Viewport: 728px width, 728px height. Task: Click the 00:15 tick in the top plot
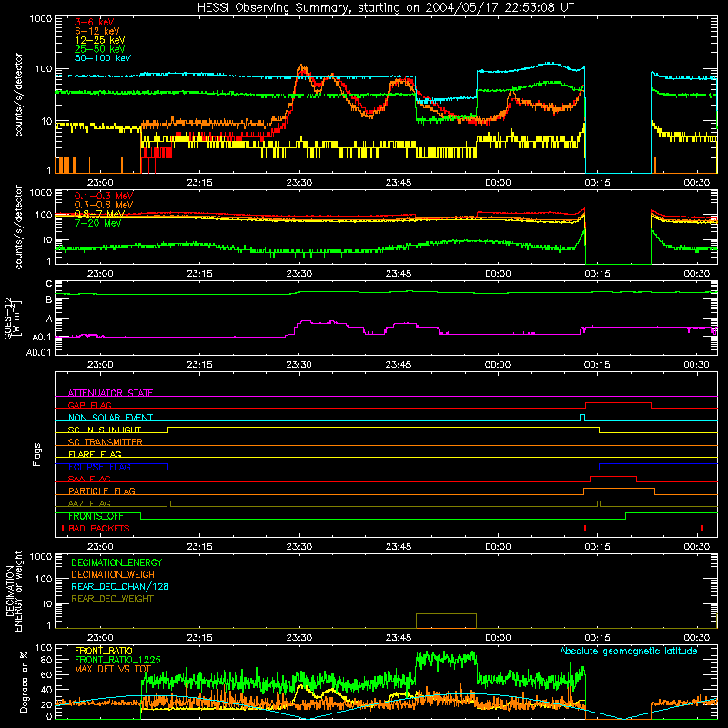click(x=597, y=183)
